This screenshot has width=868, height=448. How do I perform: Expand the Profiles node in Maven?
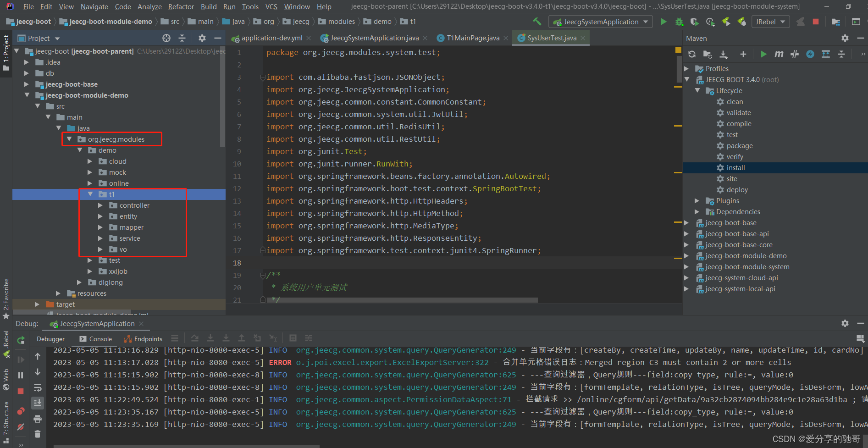686,69
